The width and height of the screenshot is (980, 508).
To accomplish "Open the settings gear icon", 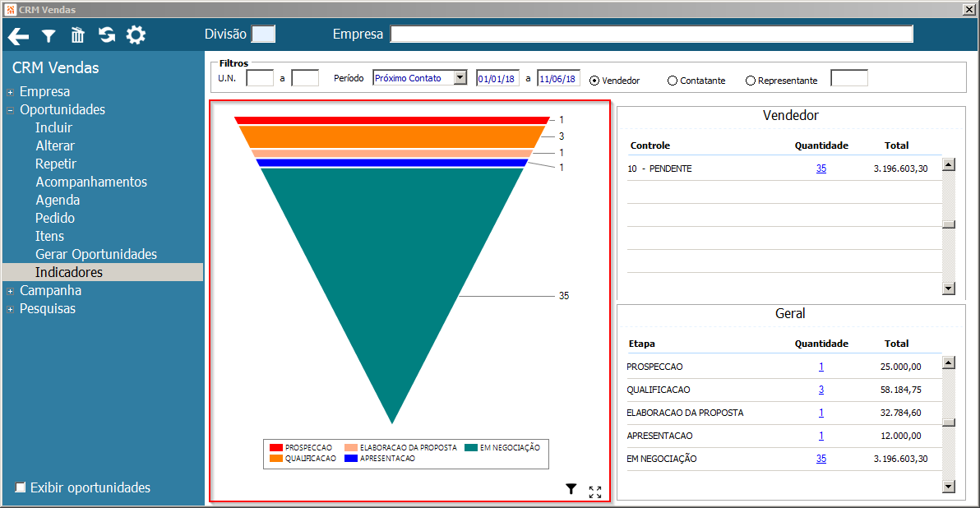I will [x=136, y=35].
